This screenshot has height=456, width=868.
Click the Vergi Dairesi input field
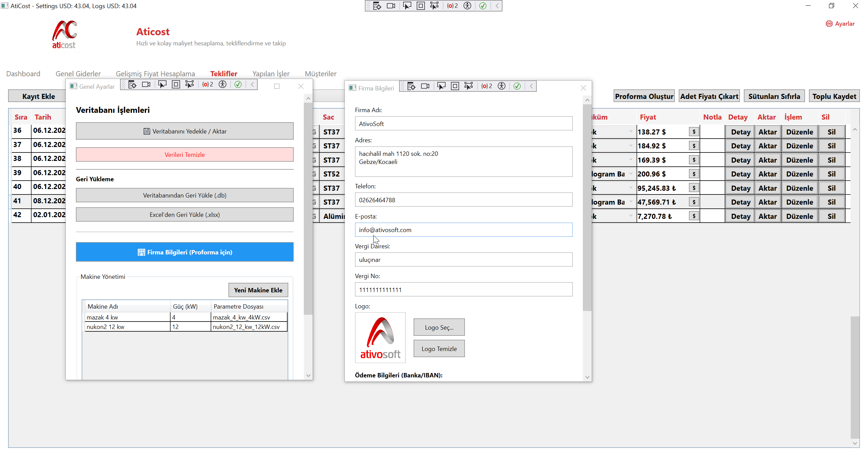(x=463, y=260)
